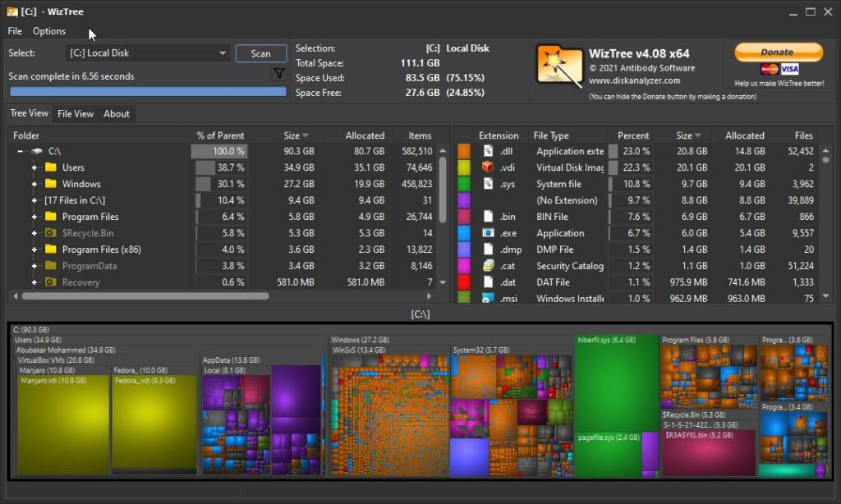The width and height of the screenshot is (841, 504).
Task: Click the filter funnel icon
Action: click(279, 73)
